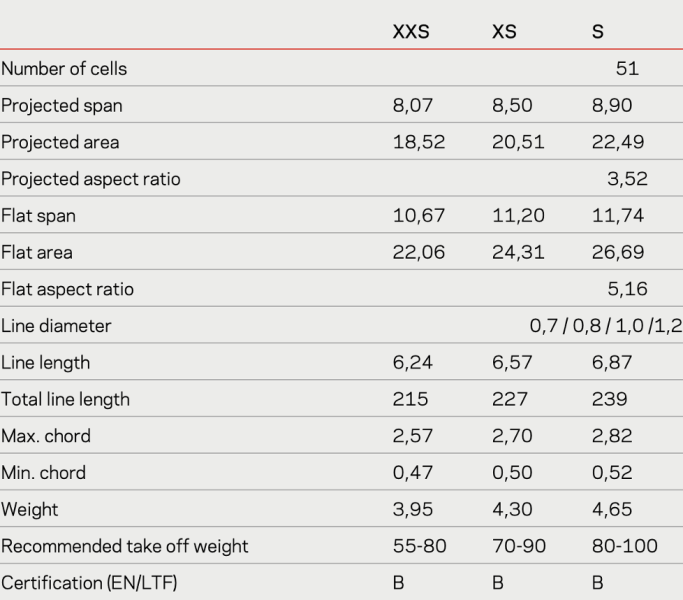The height and width of the screenshot is (600, 683).
Task: Select the Number of cells row label
Action: pos(64,69)
